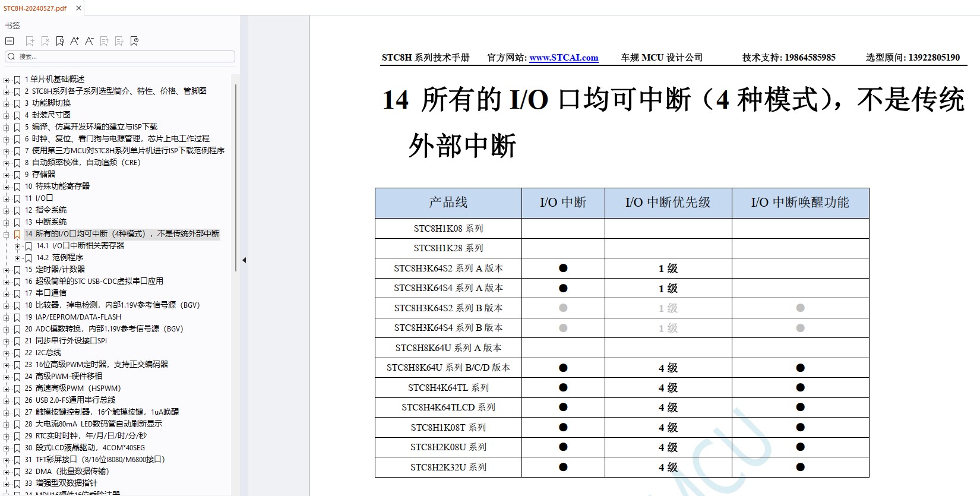This screenshot has height=496, width=980.
Task: Click the move bookmark up icon
Action: [104, 41]
